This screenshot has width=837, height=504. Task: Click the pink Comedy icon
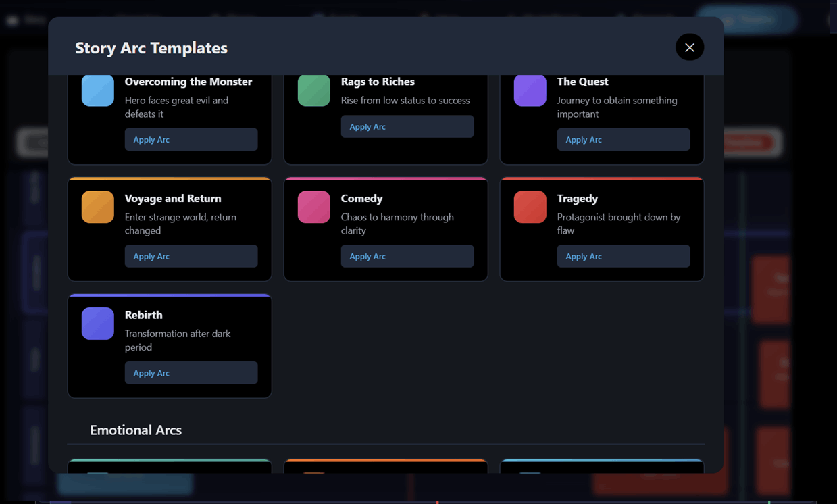pos(314,207)
